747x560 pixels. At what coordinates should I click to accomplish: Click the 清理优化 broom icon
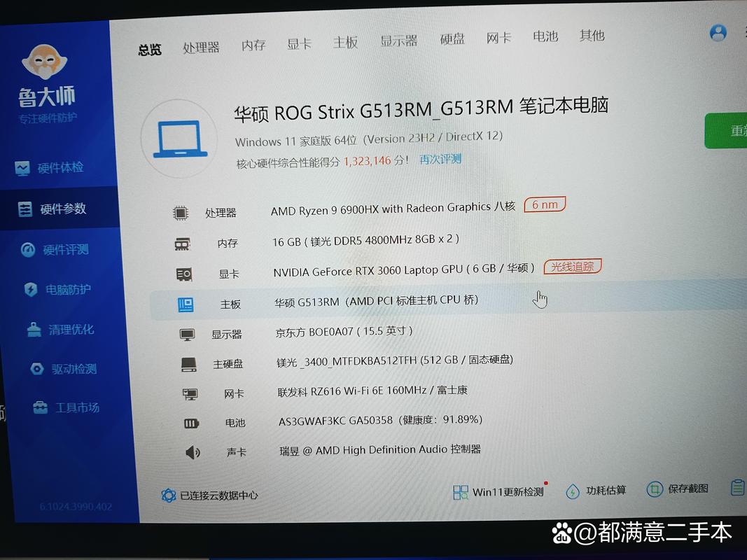click(x=34, y=330)
